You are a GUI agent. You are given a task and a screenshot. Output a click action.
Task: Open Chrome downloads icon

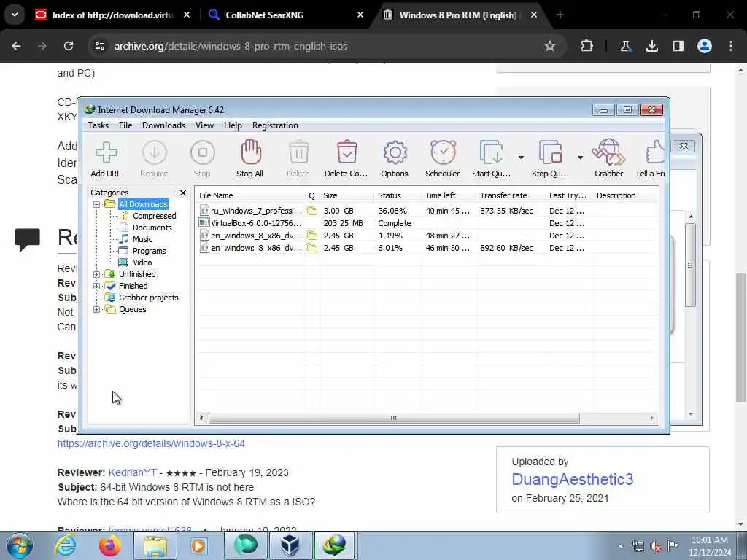(652, 46)
